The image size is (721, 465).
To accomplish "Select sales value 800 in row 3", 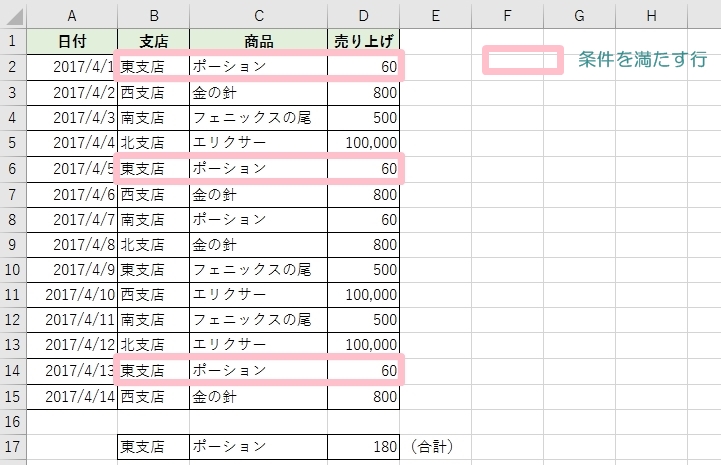I will [363, 93].
